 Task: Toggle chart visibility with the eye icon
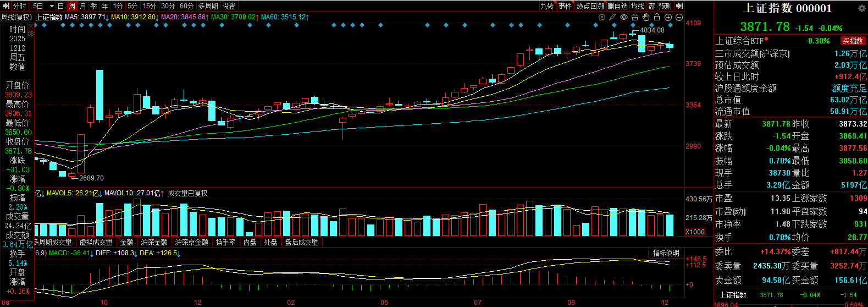click(x=624, y=18)
